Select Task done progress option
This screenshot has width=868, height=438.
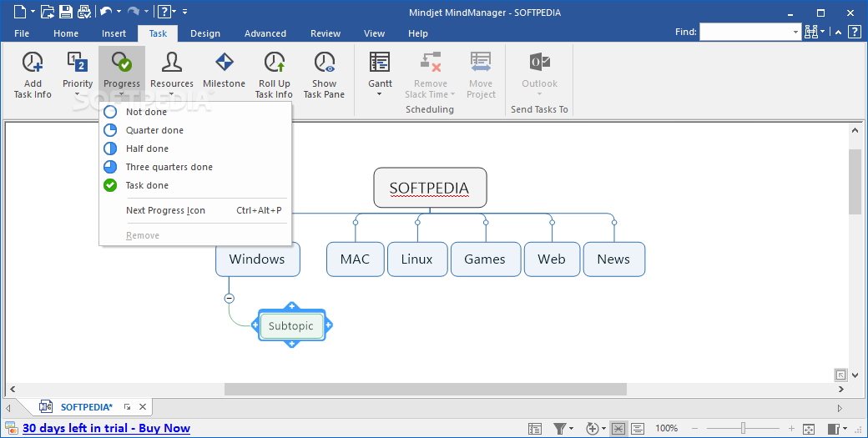pyautogui.click(x=195, y=184)
